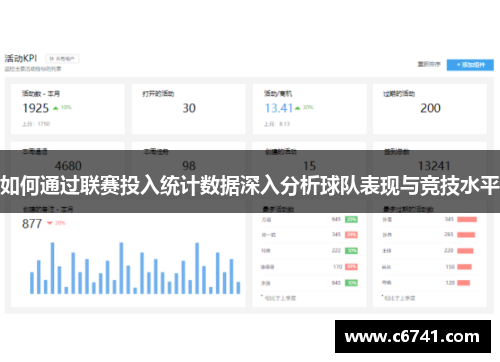Click the red badge in the 170 row
The height and width of the screenshot is (362, 500).
(351, 267)
